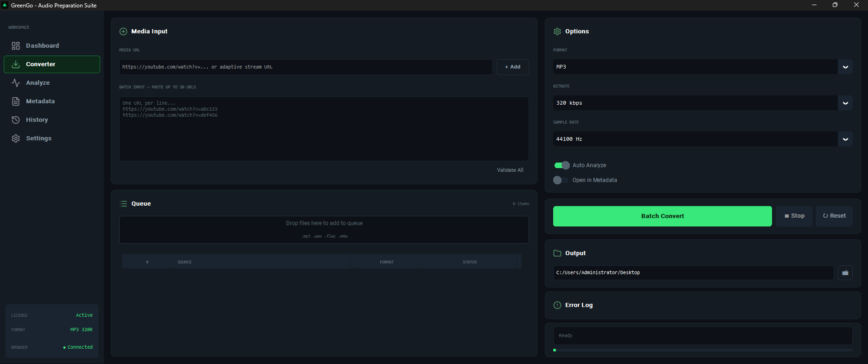Open the 320 kbps bitrate combo box
This screenshot has height=364, width=868.
click(x=702, y=103)
